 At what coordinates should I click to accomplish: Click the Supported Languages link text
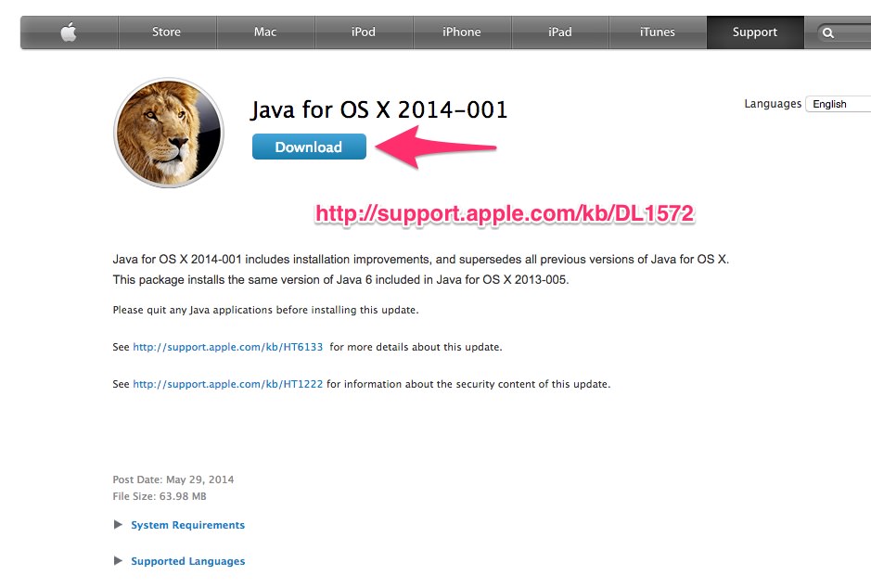click(187, 561)
